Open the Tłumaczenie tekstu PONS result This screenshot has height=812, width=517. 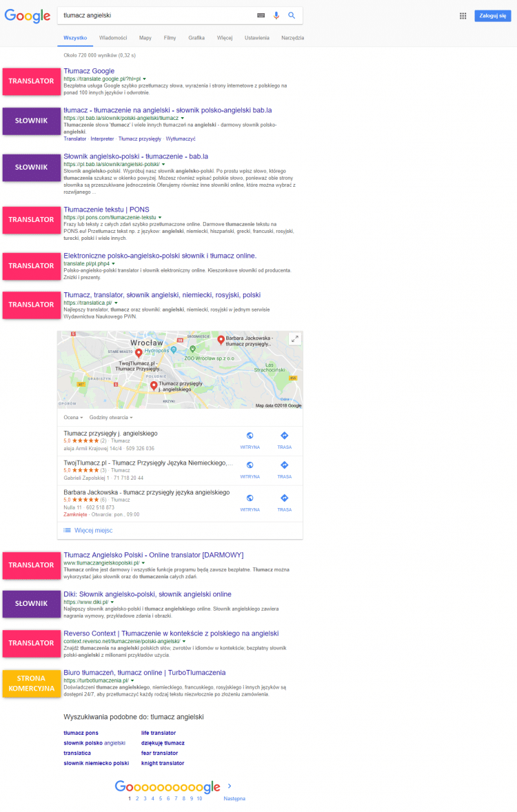pos(106,210)
